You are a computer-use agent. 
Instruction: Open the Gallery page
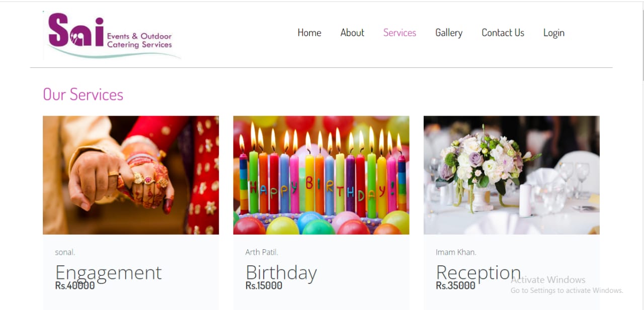(x=448, y=33)
